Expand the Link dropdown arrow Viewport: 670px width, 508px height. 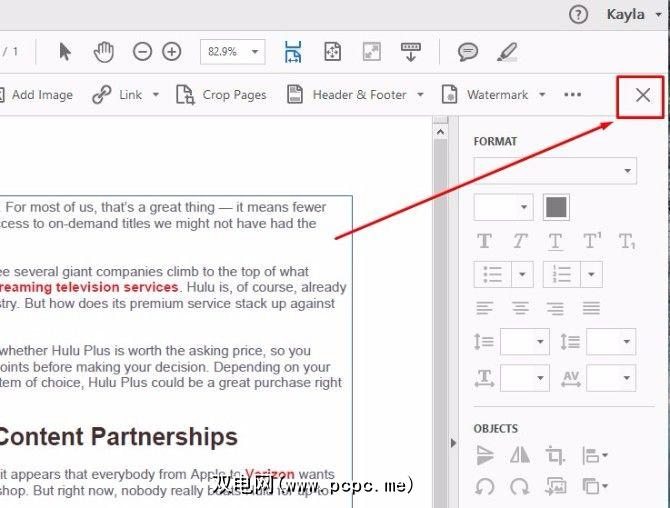click(x=156, y=95)
